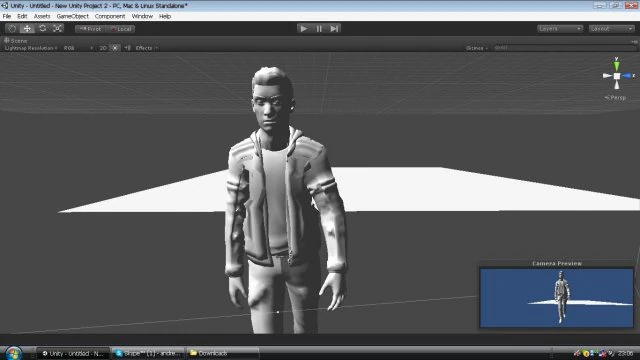This screenshot has height=360, width=640.
Task: Switch to Unity taskbar button
Action: (73, 353)
